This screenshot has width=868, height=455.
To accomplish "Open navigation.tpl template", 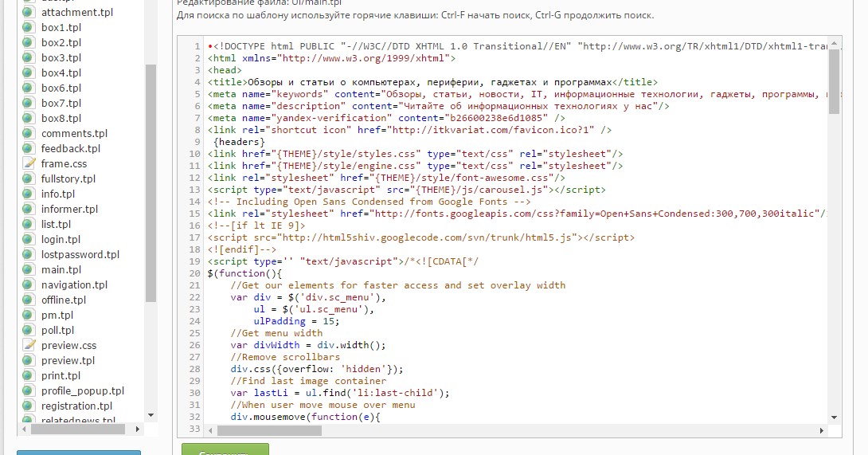I will [74, 284].
